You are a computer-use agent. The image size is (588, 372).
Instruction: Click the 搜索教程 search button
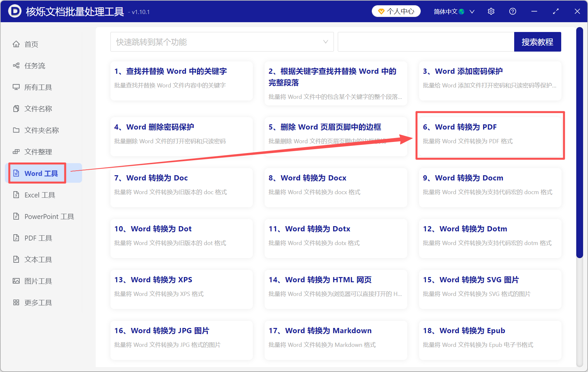(x=537, y=42)
